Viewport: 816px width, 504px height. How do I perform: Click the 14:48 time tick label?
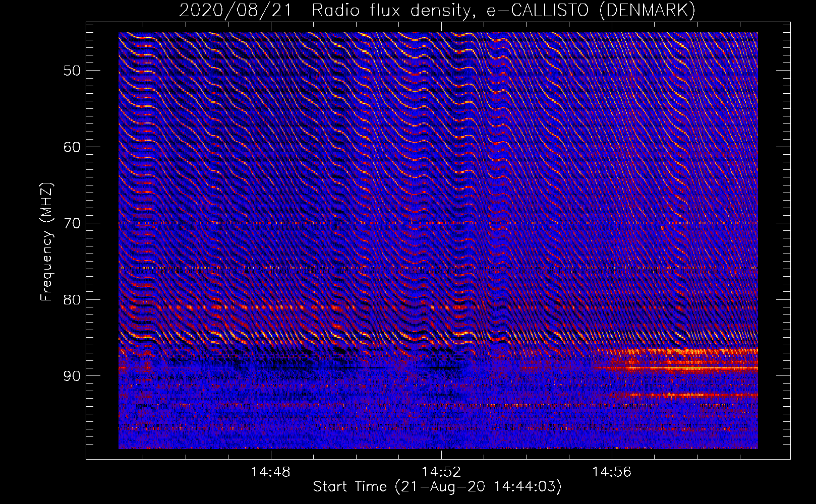coord(270,472)
